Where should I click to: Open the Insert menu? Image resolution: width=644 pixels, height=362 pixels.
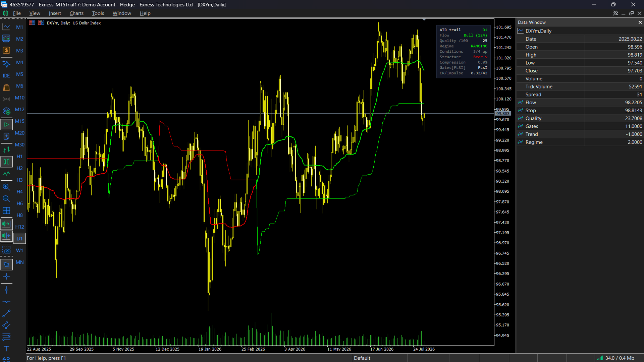[x=55, y=13]
